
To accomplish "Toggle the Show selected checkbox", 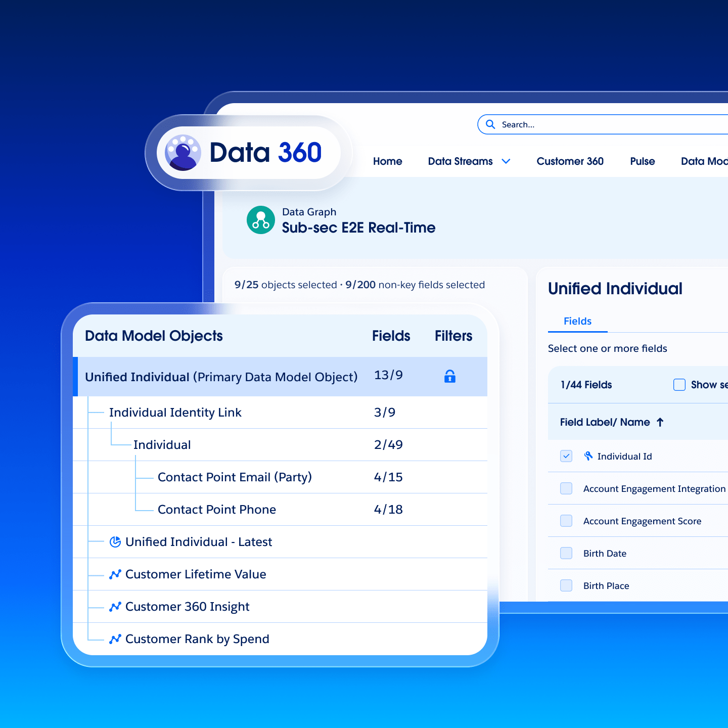I will pos(679,385).
